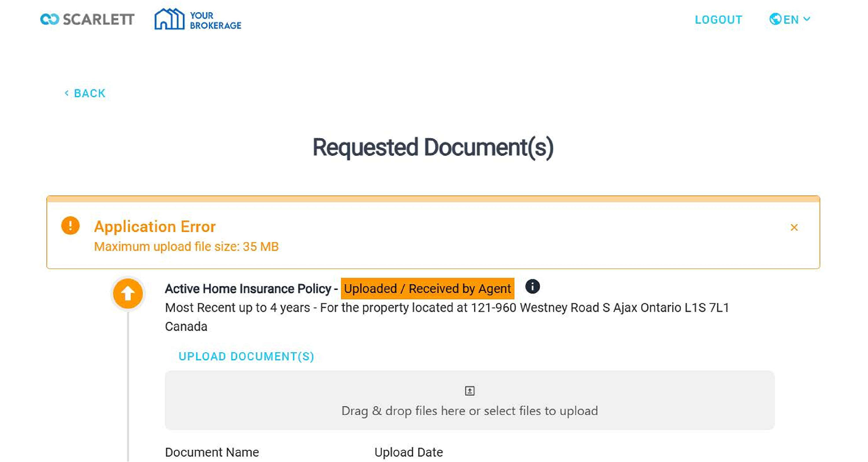The width and height of the screenshot is (868, 462).
Task: Click the Document Name column header
Action: tap(212, 452)
